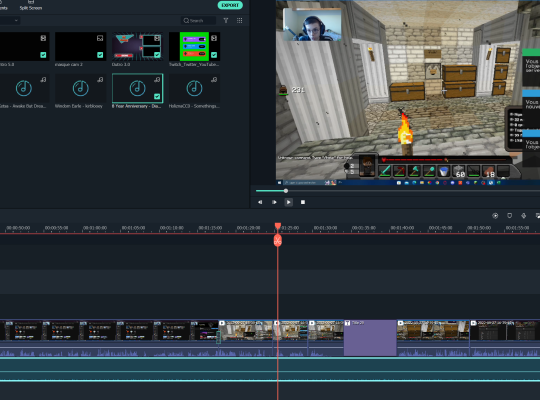Click the 'masque cam 2' used checkmark
This screenshot has height=400, width=540.
(x=100, y=55)
